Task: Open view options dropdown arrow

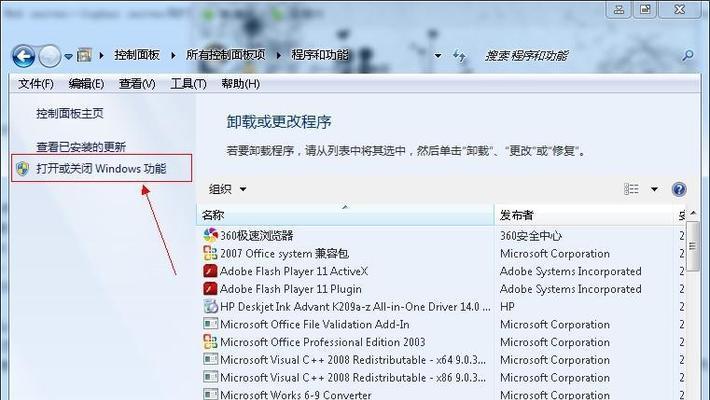Action: (x=654, y=189)
